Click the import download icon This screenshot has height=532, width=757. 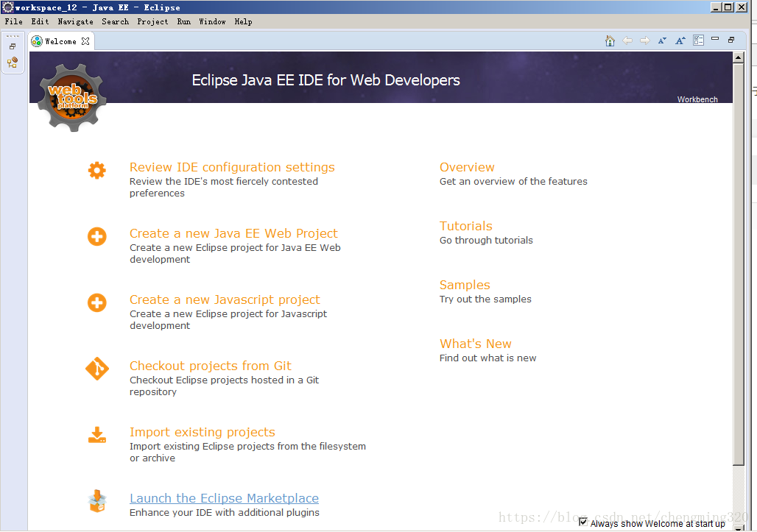[x=97, y=435]
